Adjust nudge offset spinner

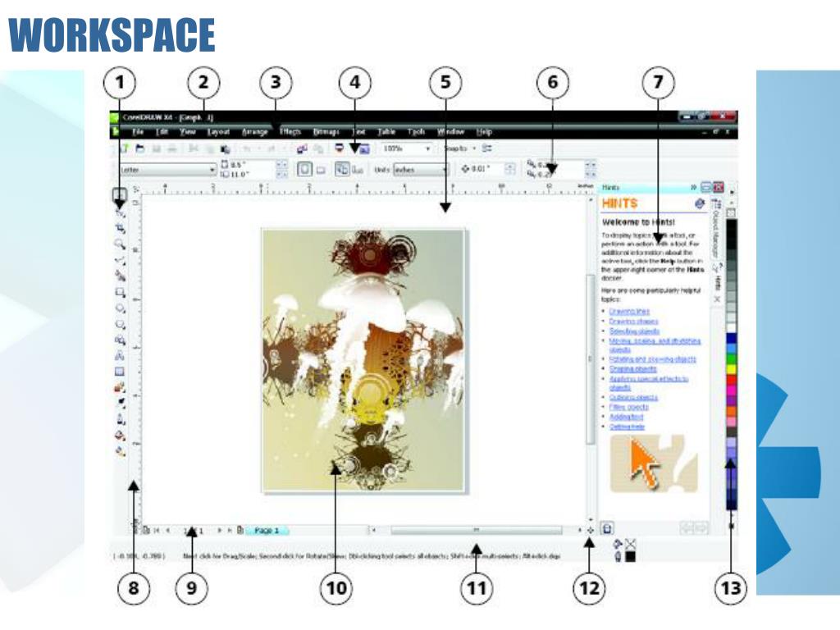coord(510,169)
